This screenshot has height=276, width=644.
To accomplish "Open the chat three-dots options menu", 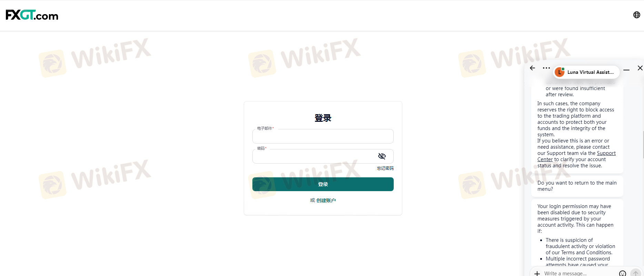I will 546,68.
